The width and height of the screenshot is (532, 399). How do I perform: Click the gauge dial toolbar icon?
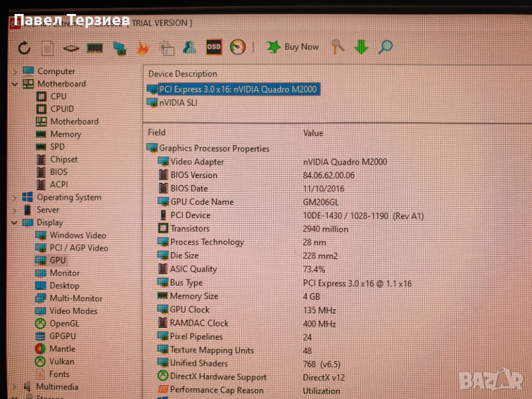pos(237,47)
